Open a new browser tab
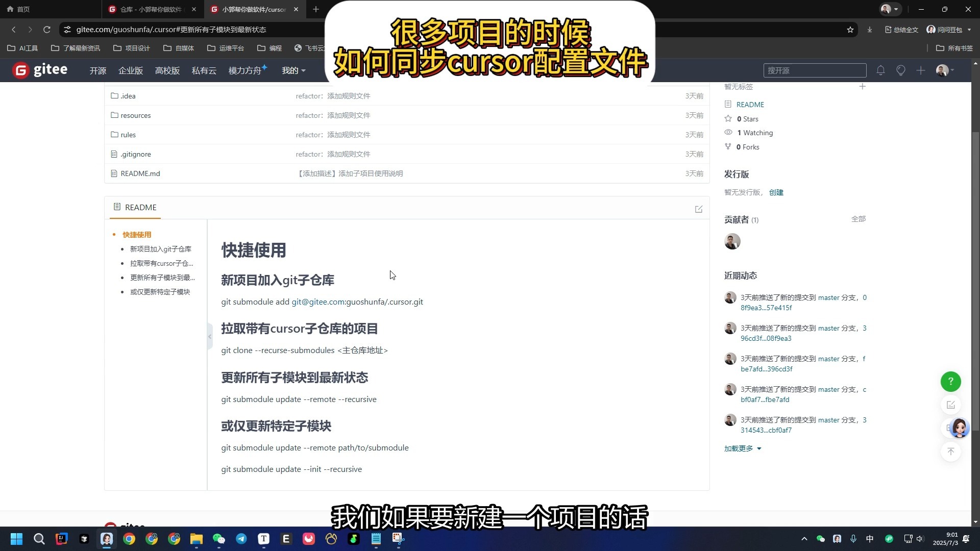Viewport: 980px width, 551px height. [316, 9]
